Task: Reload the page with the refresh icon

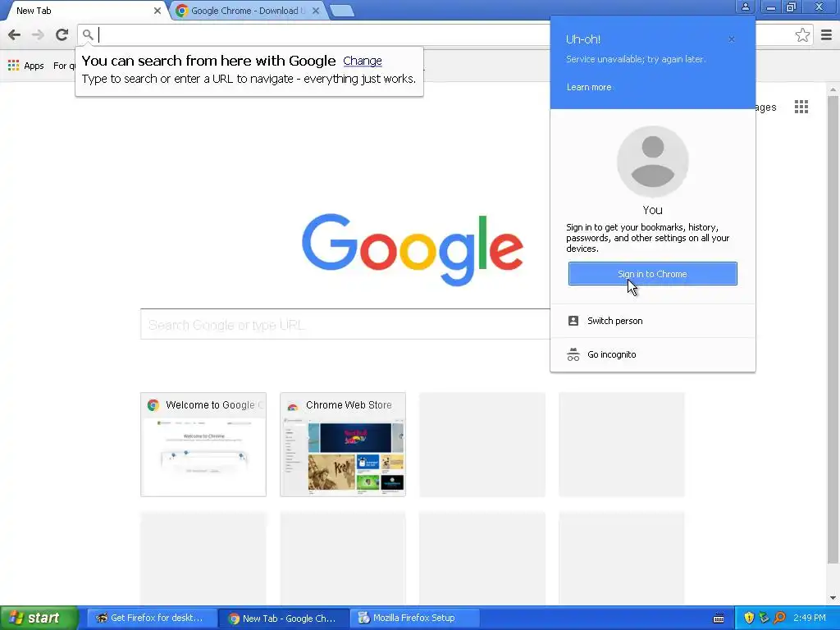Action: [62, 34]
